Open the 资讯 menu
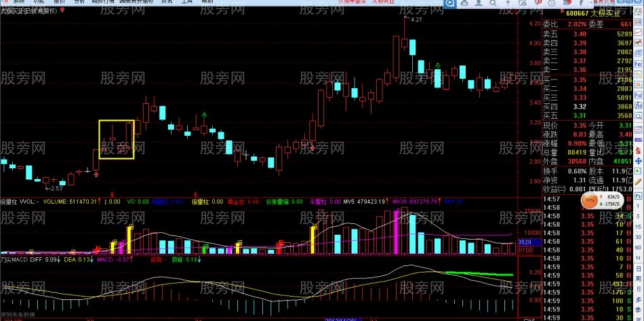Viewport: 644px width, 321px height. (167, 1)
